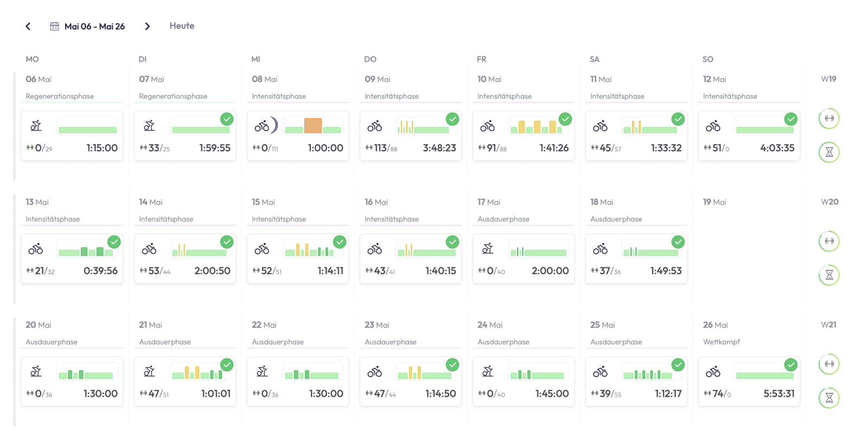This screenshot has width=868, height=445.
Task: Click bike icon on 18 Mai workout
Action: [600, 249]
